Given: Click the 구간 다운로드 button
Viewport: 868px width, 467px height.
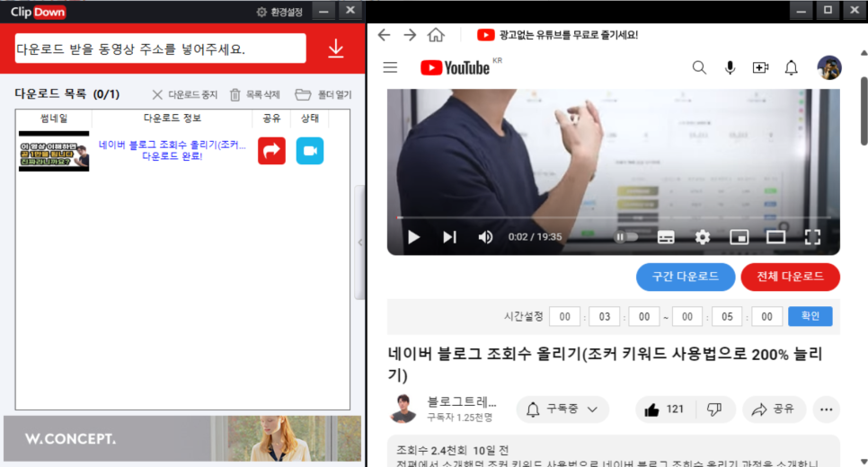Looking at the screenshot, I should tap(686, 277).
